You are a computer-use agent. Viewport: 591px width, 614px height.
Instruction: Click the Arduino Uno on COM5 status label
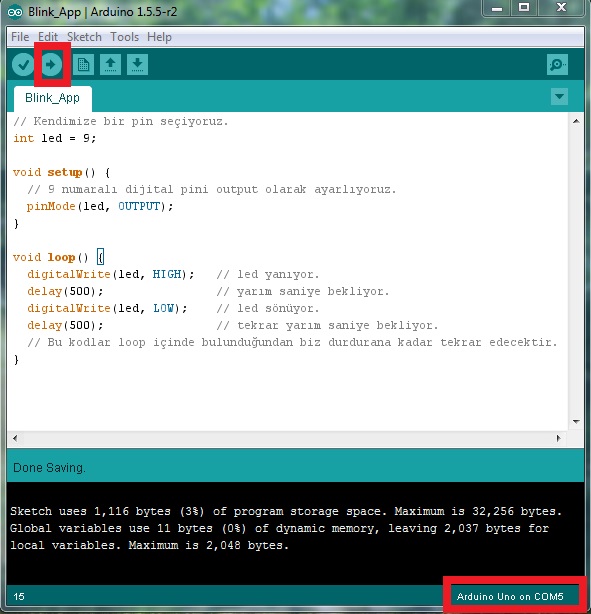tap(510, 596)
